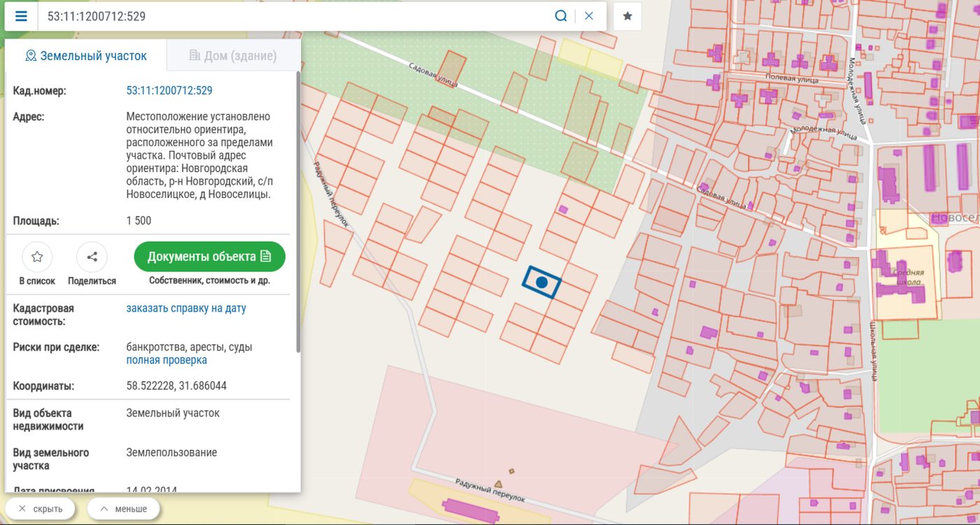Follow link заказать справку на дату
The width and height of the screenshot is (980, 525).
coord(186,308)
